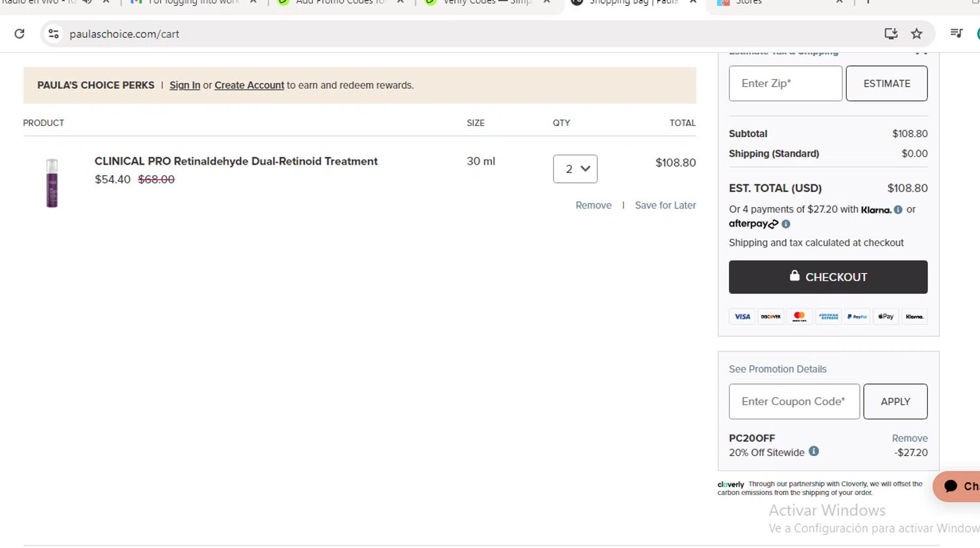Image resolution: width=980 pixels, height=548 pixels.
Task: Focus the Enter Zip field
Action: [x=785, y=84]
